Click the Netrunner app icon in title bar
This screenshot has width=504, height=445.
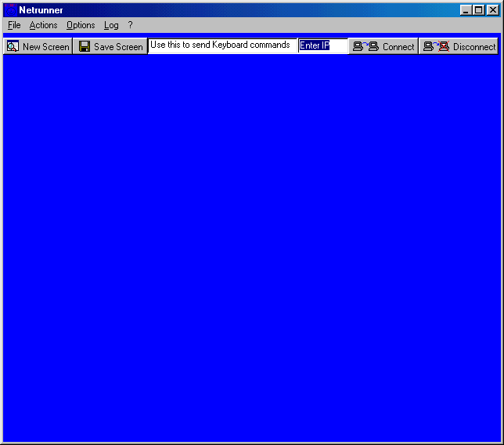pos(10,10)
